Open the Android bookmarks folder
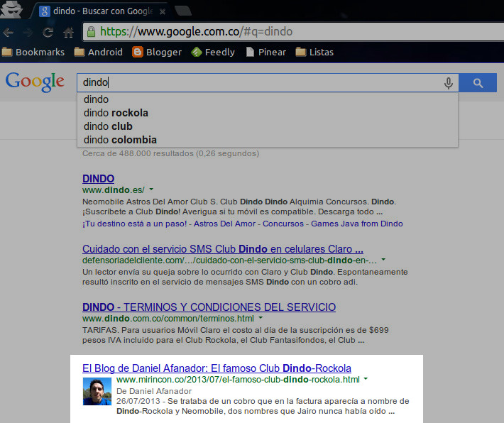The width and height of the screenshot is (504, 423). pos(99,52)
